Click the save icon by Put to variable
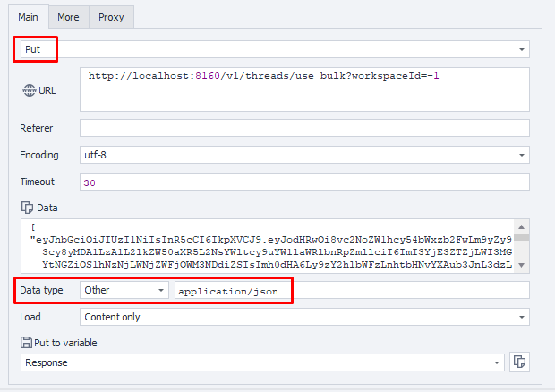The width and height of the screenshot is (555, 392). click(x=27, y=342)
